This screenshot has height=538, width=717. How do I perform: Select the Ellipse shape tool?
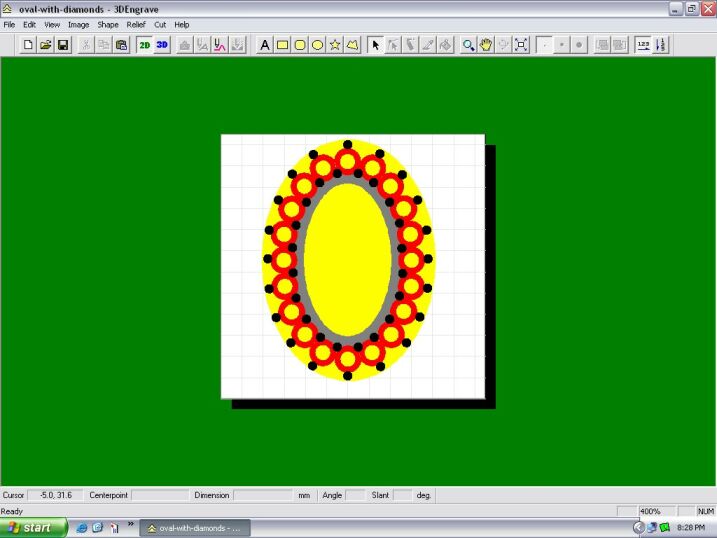(317, 45)
